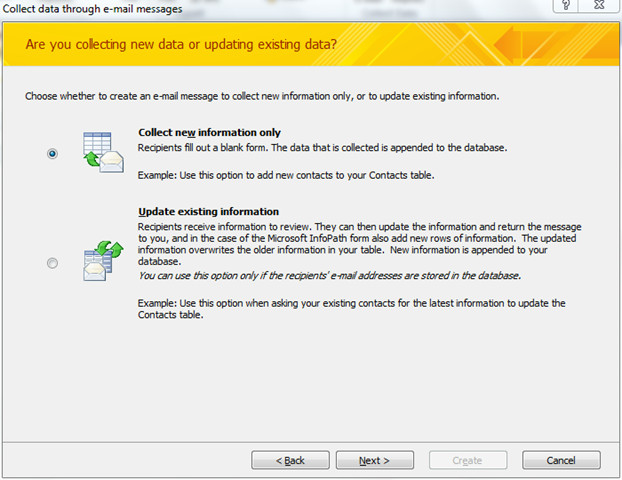622x480 pixels.
Task: Cancel the e-mail data collection wizard
Action: point(561,460)
